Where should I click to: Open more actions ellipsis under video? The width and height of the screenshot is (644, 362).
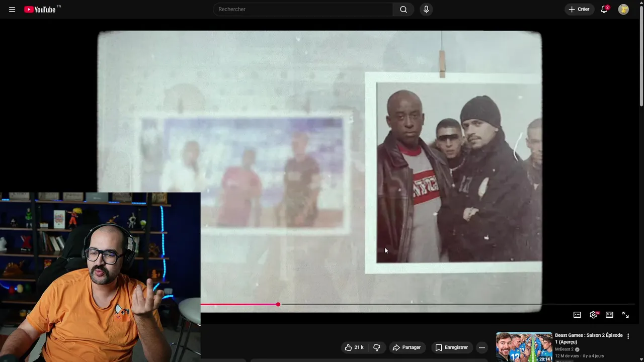[x=482, y=347]
